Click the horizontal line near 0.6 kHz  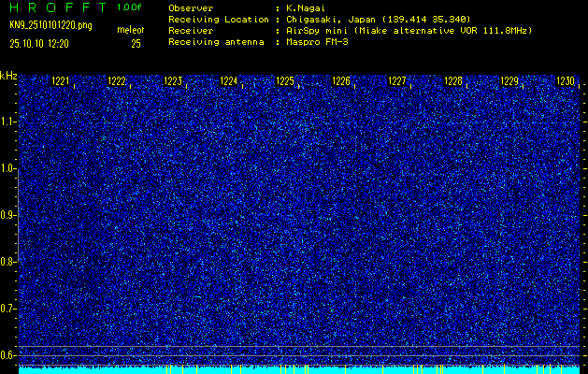[x=294, y=347]
